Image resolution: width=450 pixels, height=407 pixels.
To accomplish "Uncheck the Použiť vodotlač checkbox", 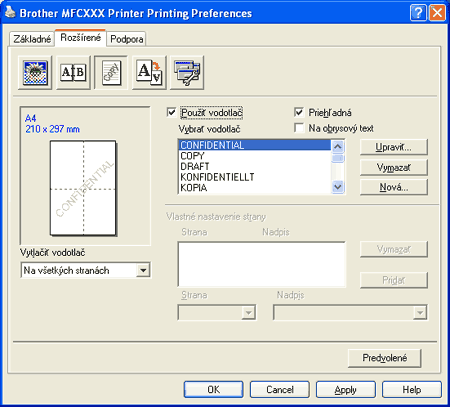I will [x=171, y=112].
